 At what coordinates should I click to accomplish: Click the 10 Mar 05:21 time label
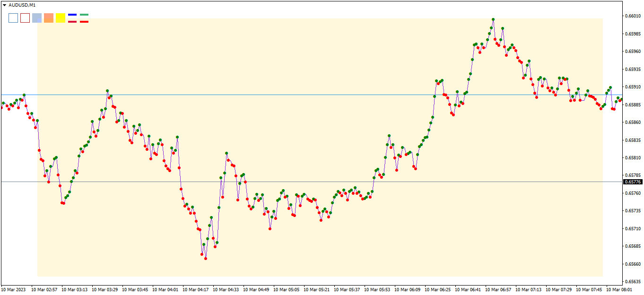317,289
